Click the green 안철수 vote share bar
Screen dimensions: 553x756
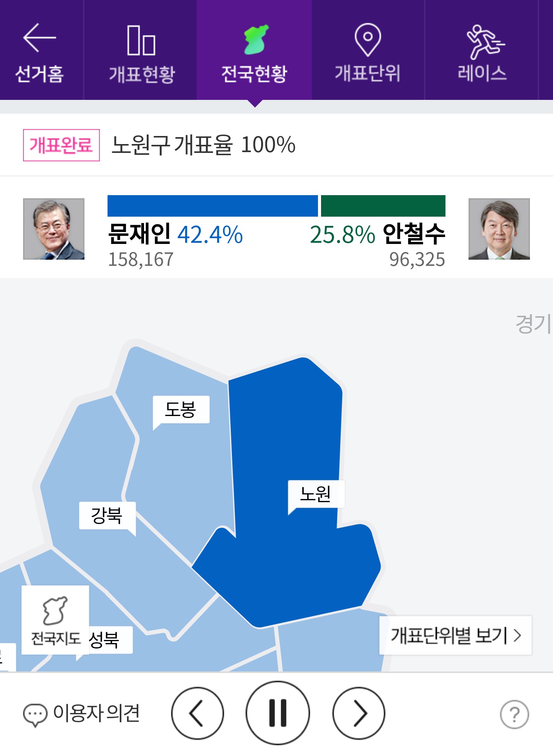[383, 206]
